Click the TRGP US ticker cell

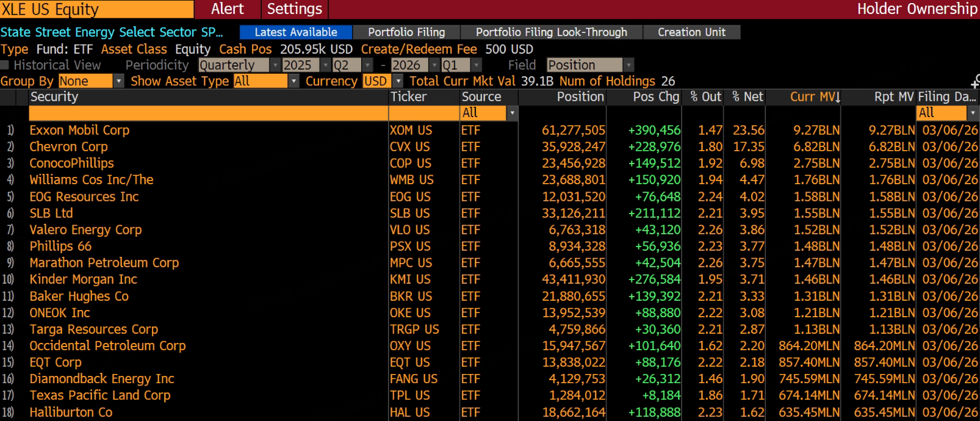point(414,329)
